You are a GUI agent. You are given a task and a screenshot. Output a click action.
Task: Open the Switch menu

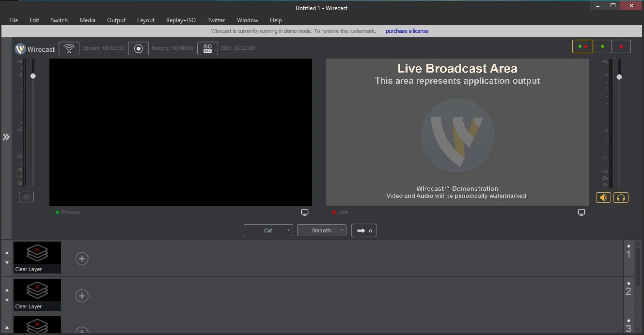pyautogui.click(x=59, y=20)
